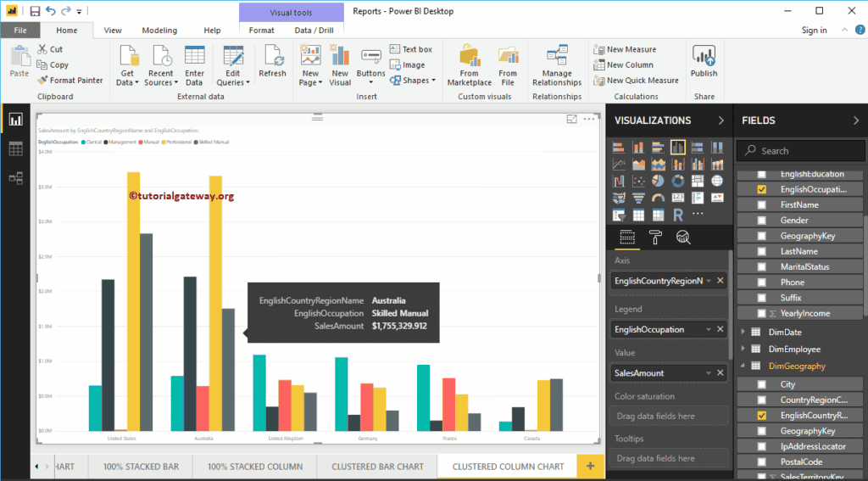Check the PostalCode field checkbox
Image resolution: width=868 pixels, height=481 pixels.
point(762,462)
